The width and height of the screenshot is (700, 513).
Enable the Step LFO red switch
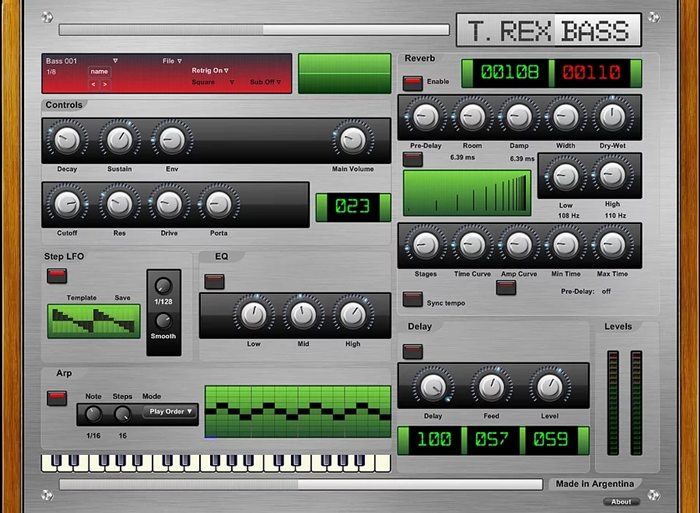57,275
